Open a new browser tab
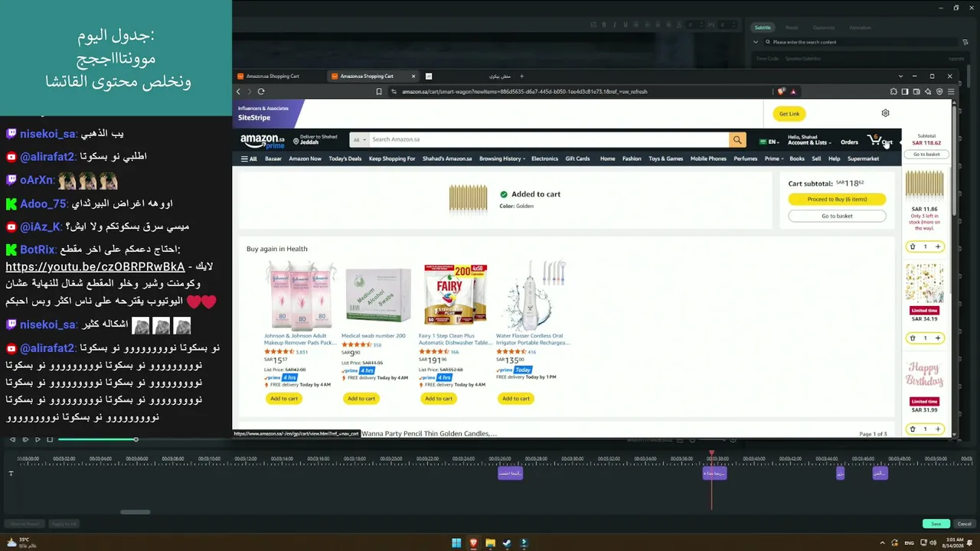Viewport: 980px width, 551px height. tap(521, 76)
